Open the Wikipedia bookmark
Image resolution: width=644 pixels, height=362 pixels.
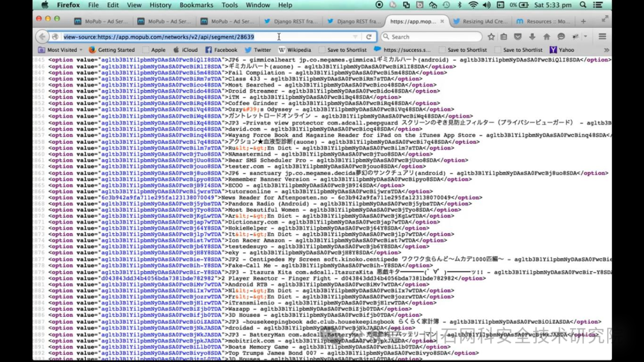(x=295, y=49)
